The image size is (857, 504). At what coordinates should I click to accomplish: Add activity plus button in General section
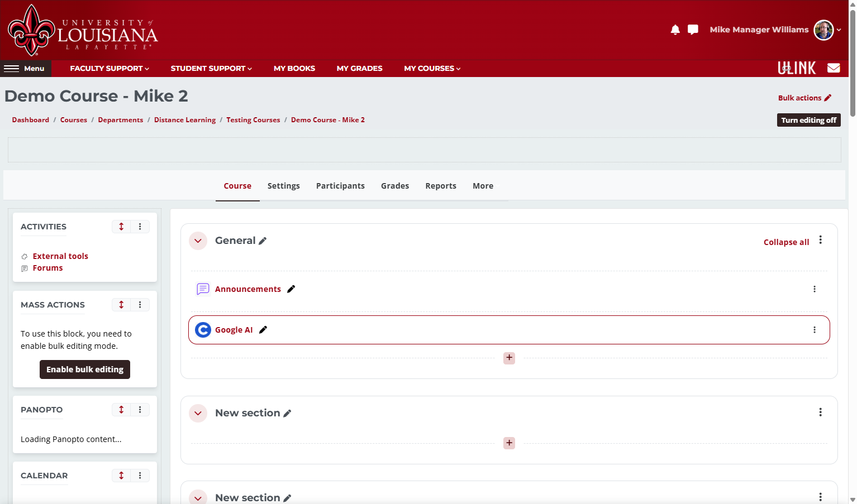[x=509, y=358]
